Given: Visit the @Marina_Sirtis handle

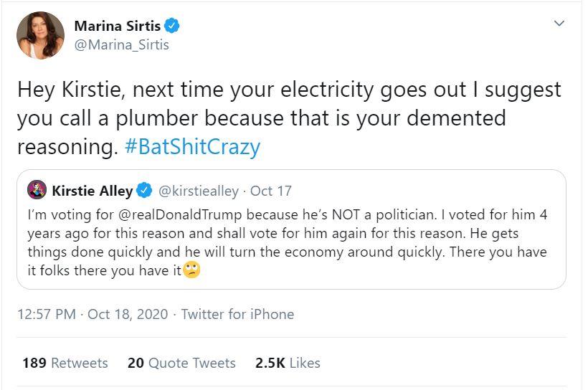Looking at the screenshot, I should [121, 45].
